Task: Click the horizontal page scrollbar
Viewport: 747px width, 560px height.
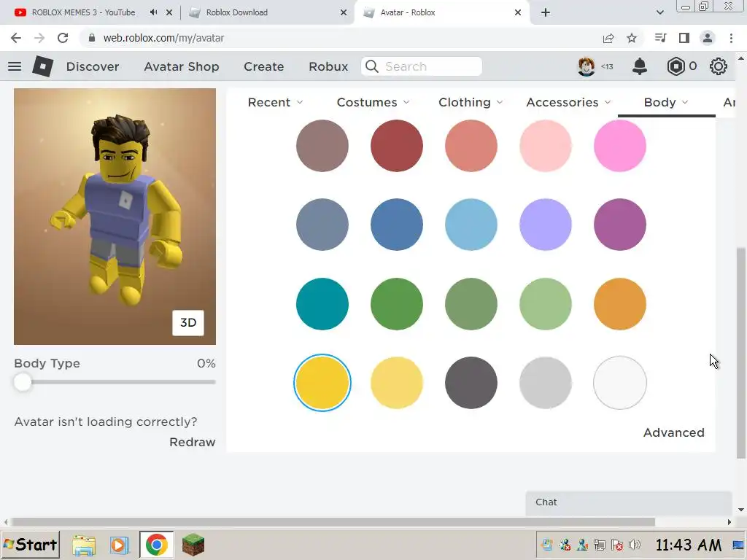Action: (x=333, y=522)
